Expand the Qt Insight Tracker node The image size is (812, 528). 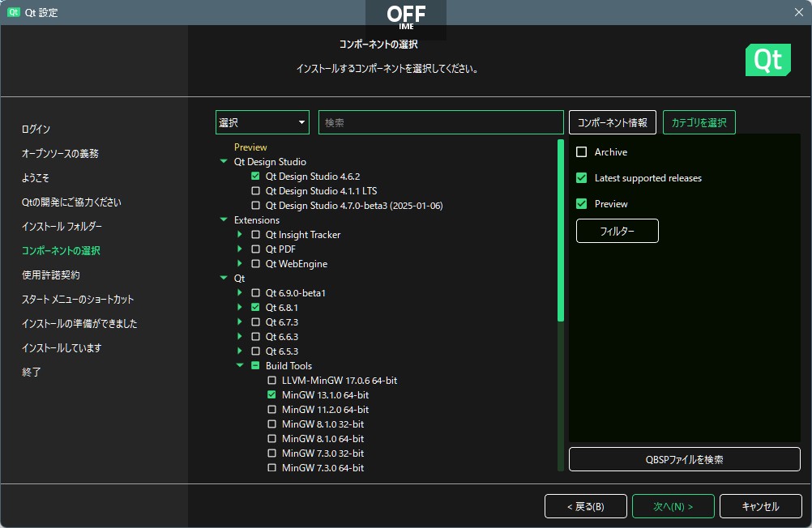(240, 234)
